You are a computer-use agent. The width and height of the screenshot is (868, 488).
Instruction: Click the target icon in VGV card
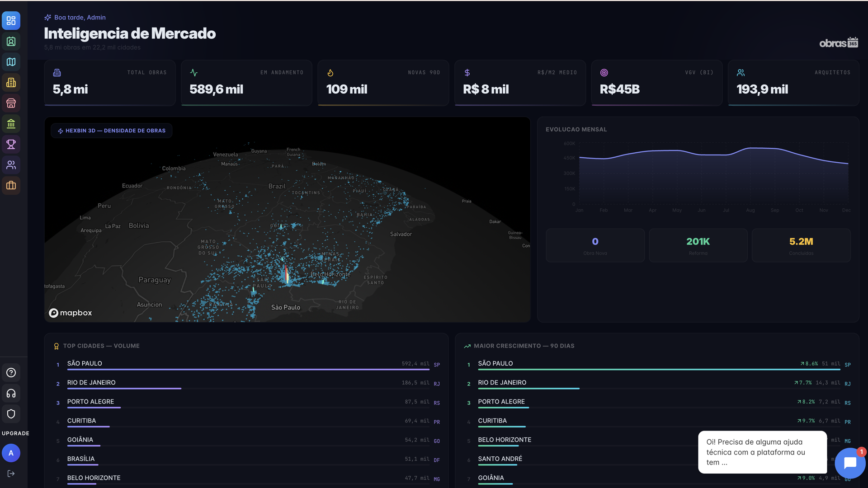[604, 73]
